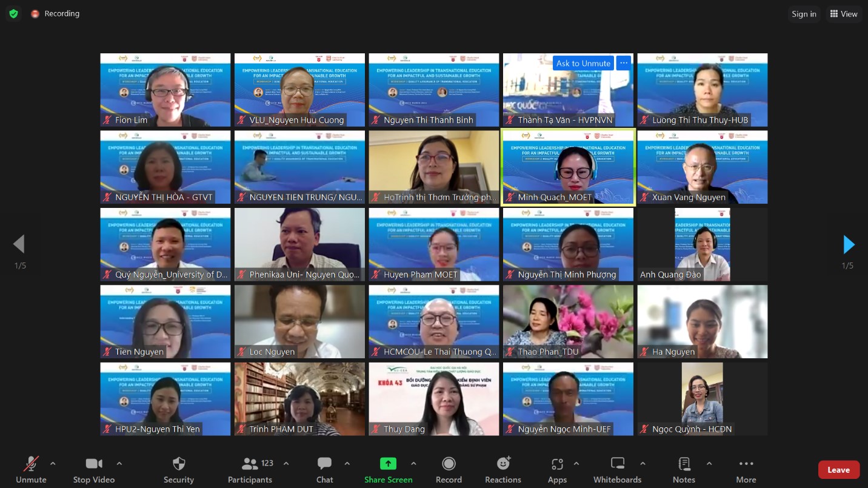Viewport: 868px width, 488px height.
Task: Open the Security shield options
Action: point(178,469)
